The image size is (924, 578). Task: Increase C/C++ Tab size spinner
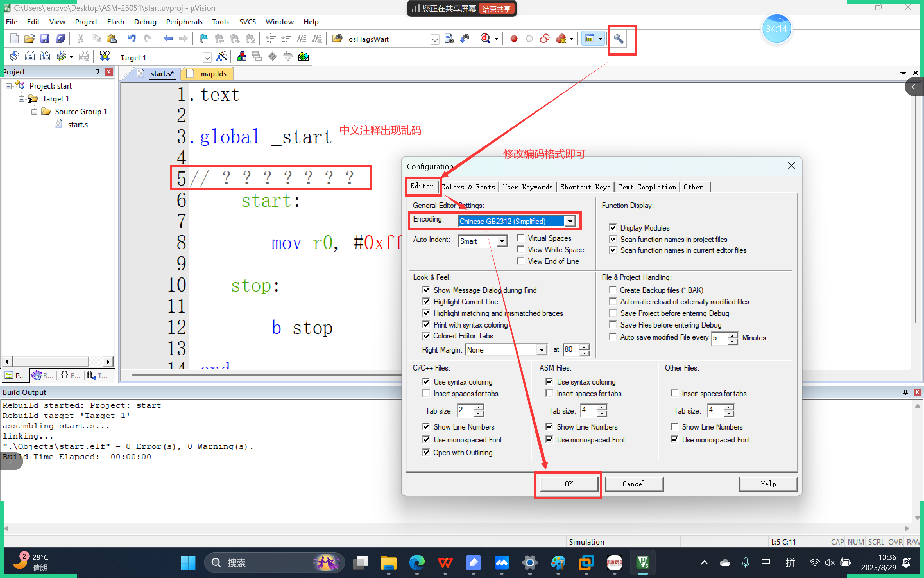tap(478, 407)
